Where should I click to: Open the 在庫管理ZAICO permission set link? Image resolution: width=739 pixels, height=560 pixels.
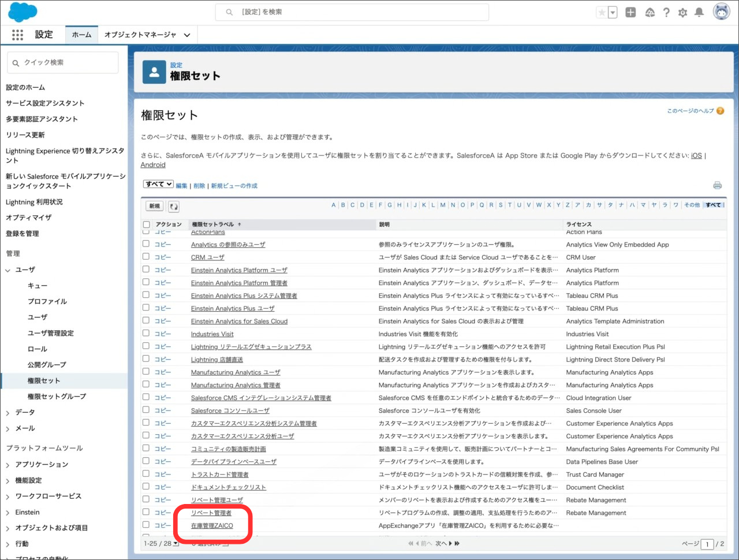[212, 525]
